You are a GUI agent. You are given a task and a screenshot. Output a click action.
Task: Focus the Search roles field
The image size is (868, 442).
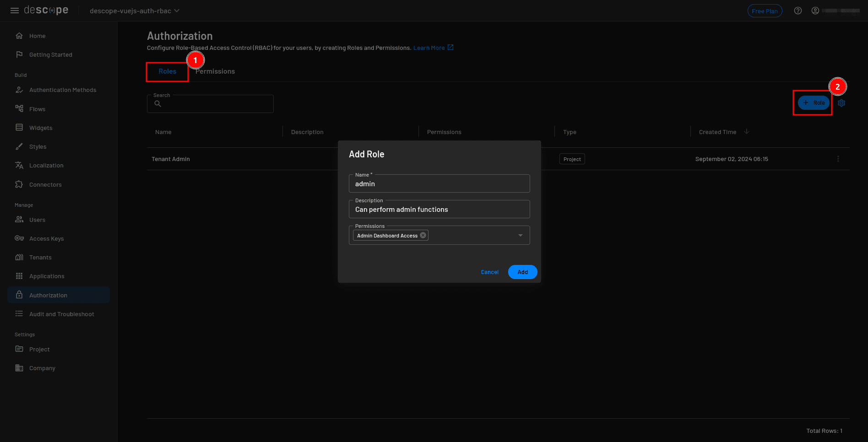click(215, 104)
